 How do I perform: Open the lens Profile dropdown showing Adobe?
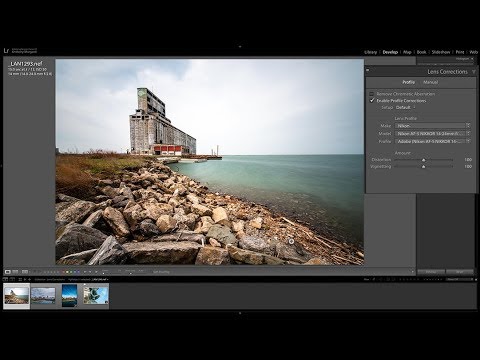432,141
